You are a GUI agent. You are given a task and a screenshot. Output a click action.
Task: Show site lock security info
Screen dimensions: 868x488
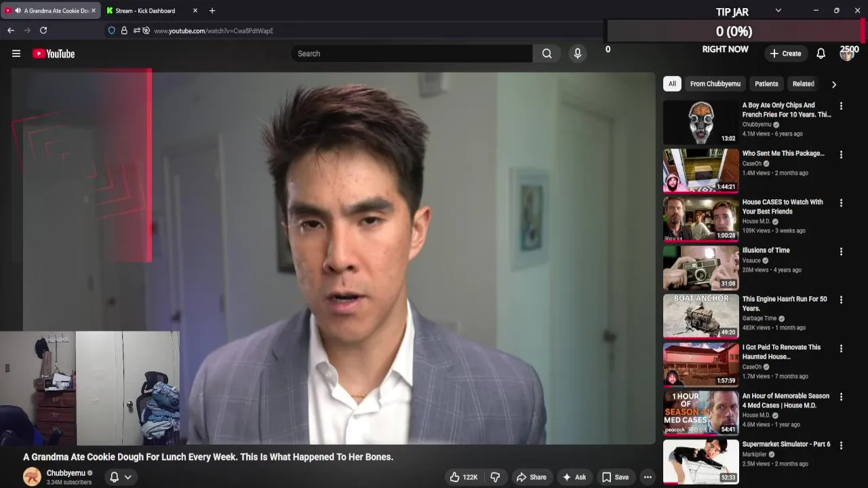pyautogui.click(x=124, y=30)
